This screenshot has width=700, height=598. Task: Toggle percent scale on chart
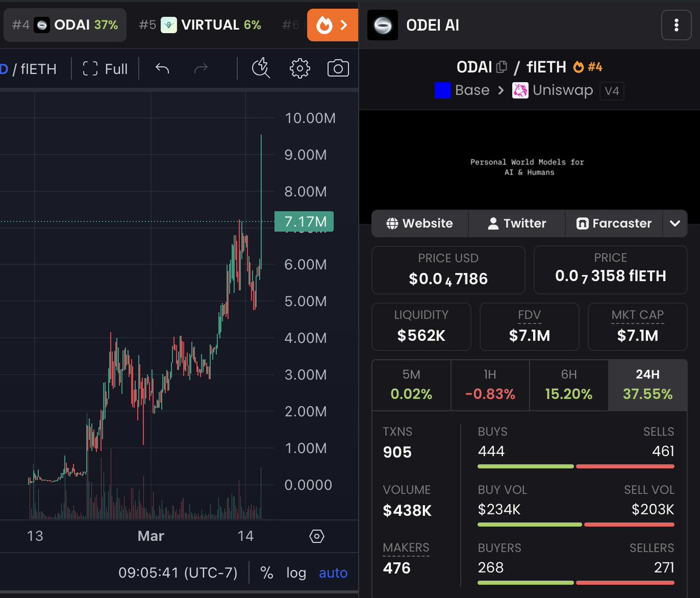coord(267,573)
